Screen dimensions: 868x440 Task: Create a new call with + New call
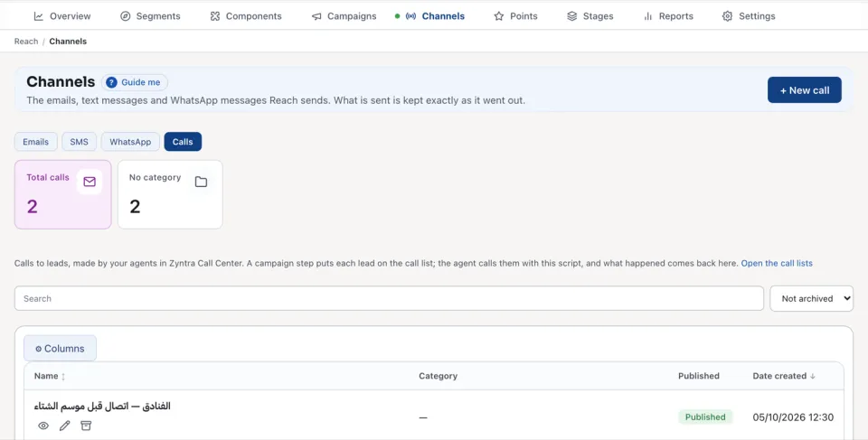point(805,90)
